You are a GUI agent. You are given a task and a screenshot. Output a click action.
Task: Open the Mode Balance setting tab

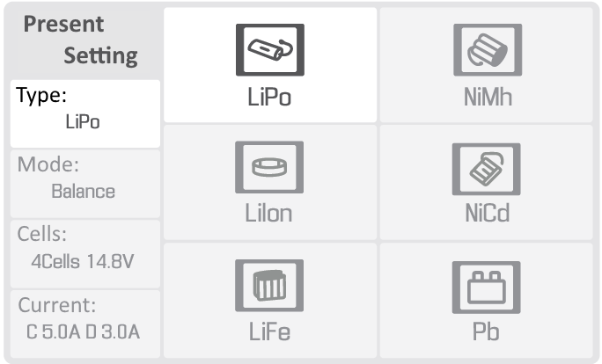(85, 184)
